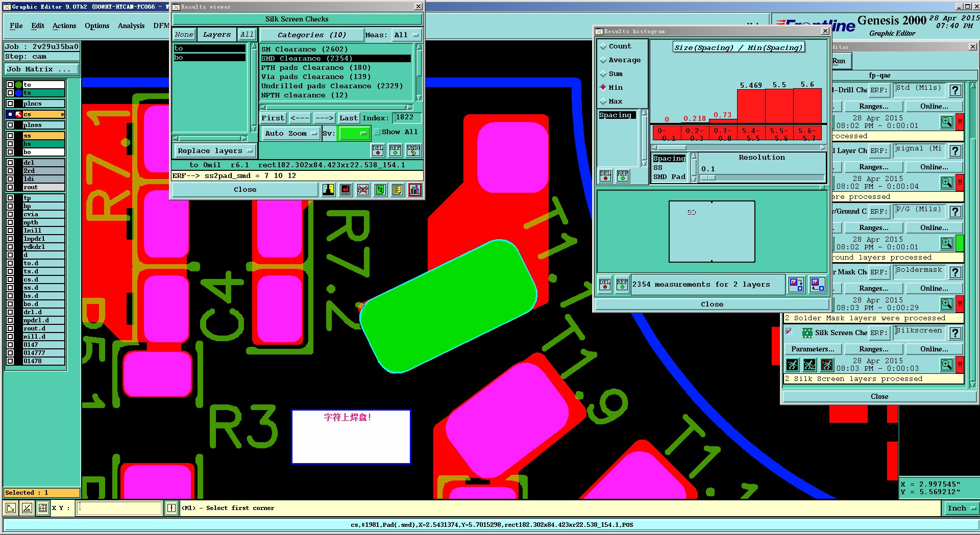
Task: Open Silk Screen results magnifier icon
Action: (x=947, y=365)
